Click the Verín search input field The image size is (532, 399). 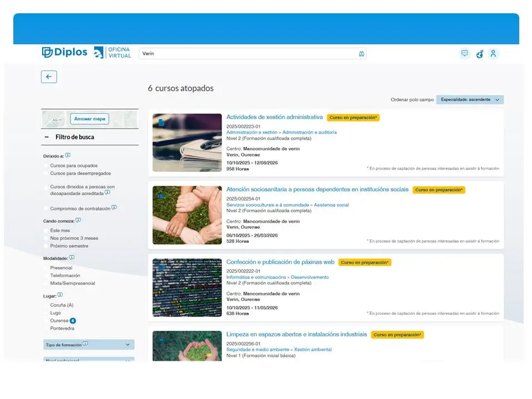point(253,54)
